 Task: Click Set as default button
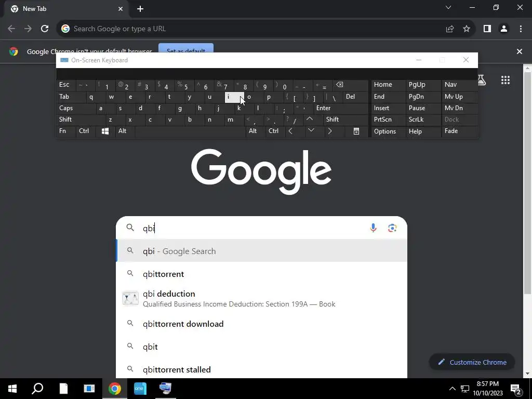pos(186,48)
